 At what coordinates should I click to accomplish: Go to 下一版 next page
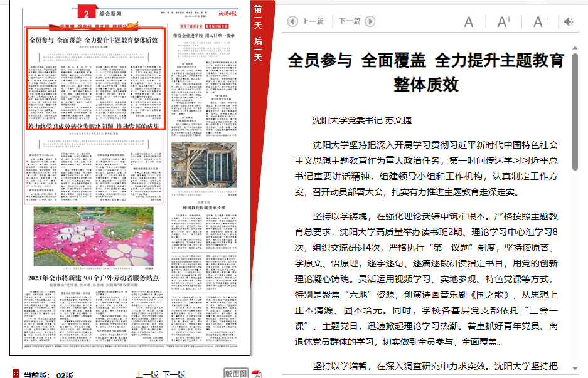click(174, 374)
